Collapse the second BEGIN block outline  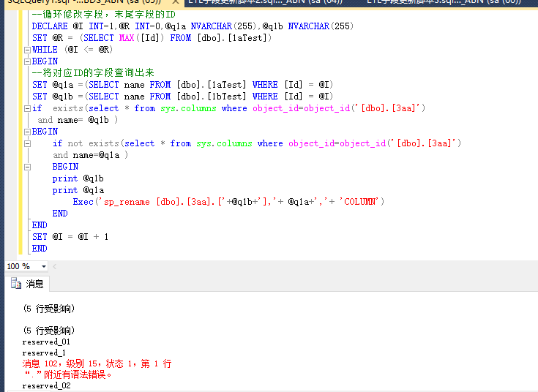28,132
